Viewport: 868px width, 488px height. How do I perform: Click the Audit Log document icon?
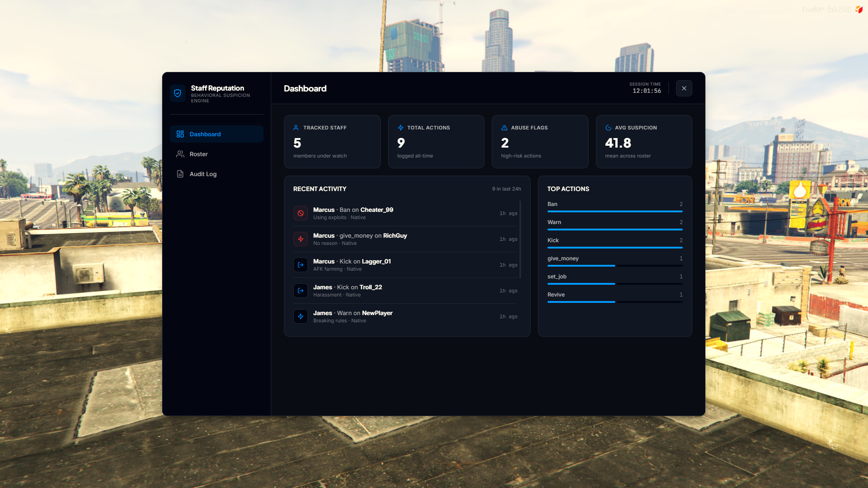point(180,174)
